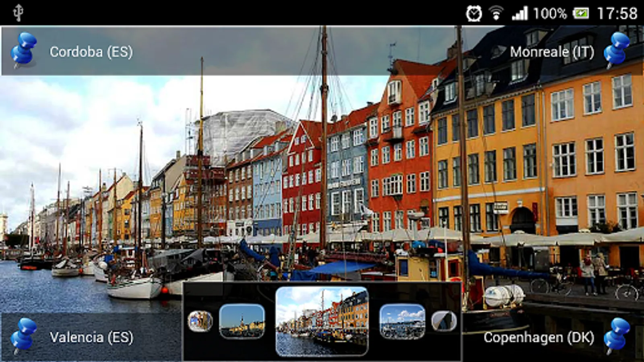This screenshot has width=644, height=362.
Task: Tap the 100% battery percentage text
Action: tap(549, 14)
